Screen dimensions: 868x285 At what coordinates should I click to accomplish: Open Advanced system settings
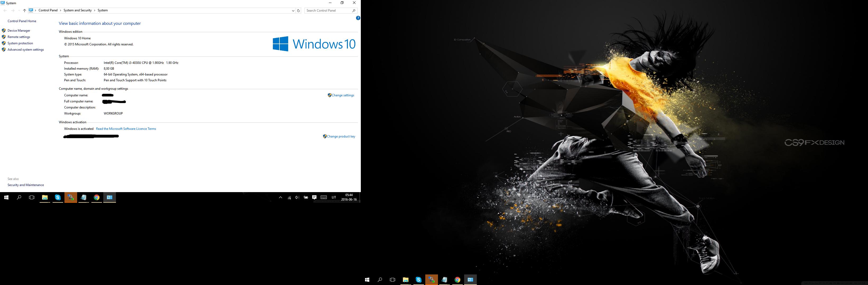click(x=26, y=50)
